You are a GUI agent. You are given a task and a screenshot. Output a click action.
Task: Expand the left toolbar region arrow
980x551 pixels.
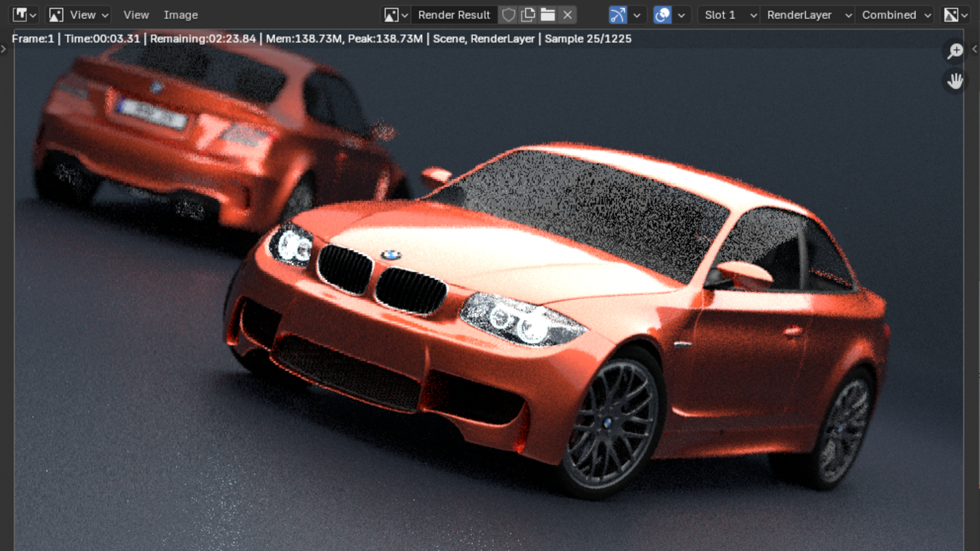[x=3, y=49]
